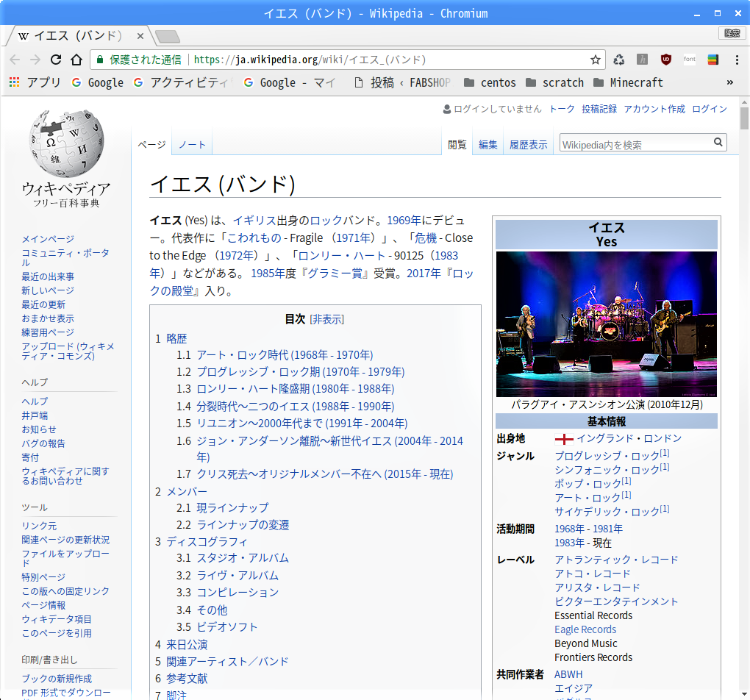Jump to section 1 略歴
750x700 pixels.
[176, 339]
